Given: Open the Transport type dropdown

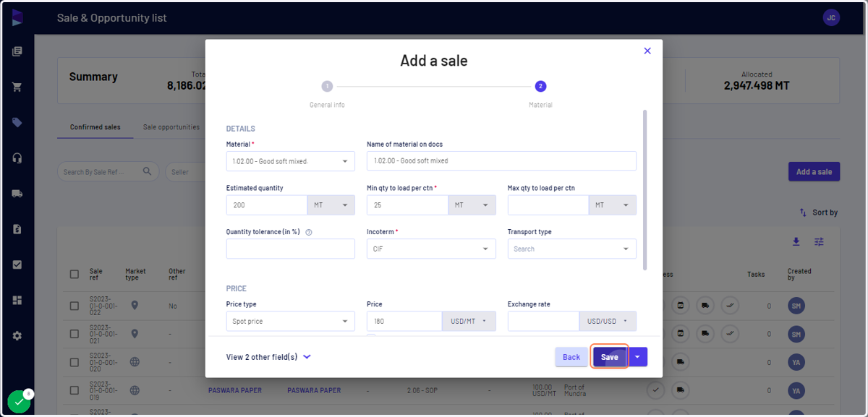Looking at the screenshot, I should pyautogui.click(x=572, y=249).
